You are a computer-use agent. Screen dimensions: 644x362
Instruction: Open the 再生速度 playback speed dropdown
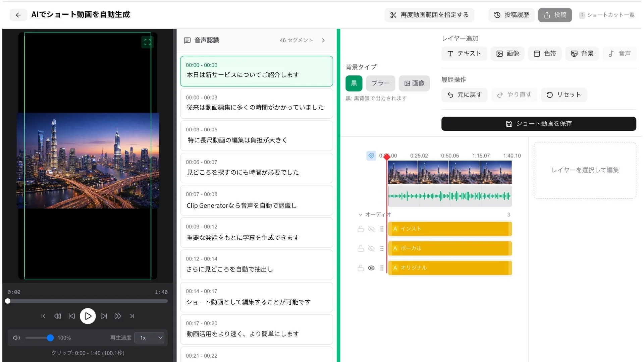[149, 338]
